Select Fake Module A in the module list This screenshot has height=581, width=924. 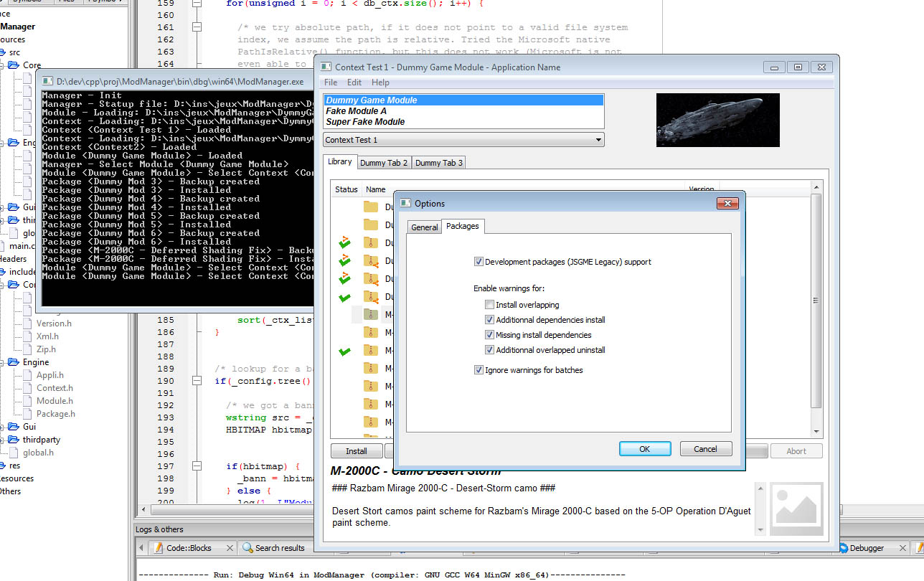point(463,111)
